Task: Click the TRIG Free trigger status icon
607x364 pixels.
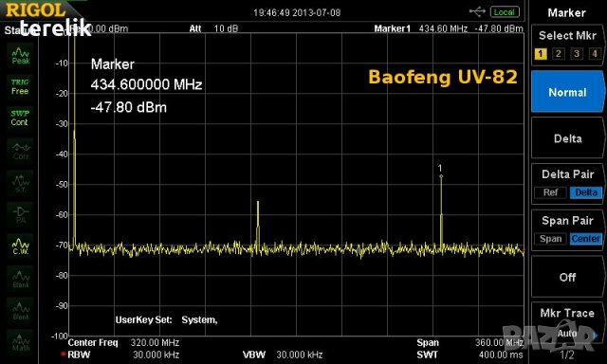Action: point(20,86)
